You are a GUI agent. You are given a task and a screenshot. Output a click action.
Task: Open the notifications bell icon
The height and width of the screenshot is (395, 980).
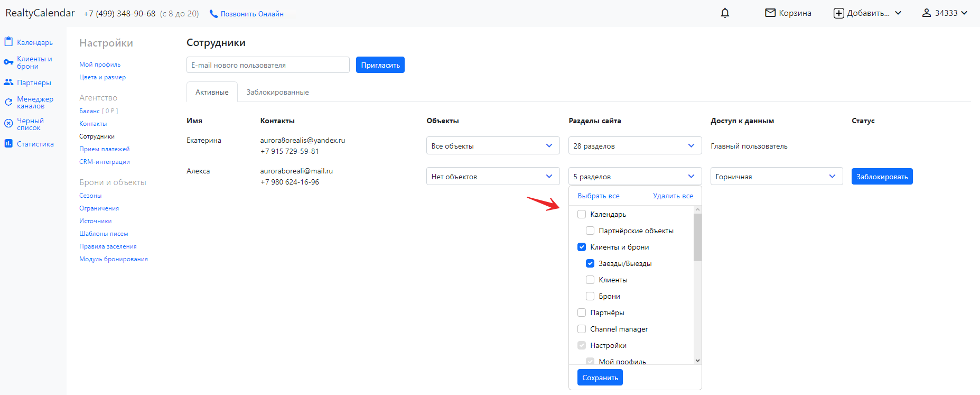tap(725, 13)
